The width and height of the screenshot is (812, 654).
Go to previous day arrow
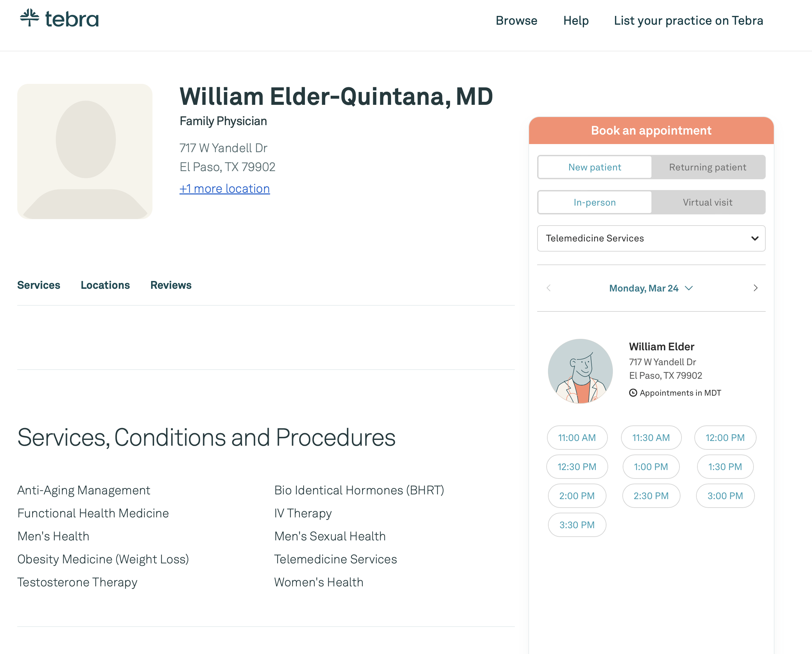(x=549, y=288)
